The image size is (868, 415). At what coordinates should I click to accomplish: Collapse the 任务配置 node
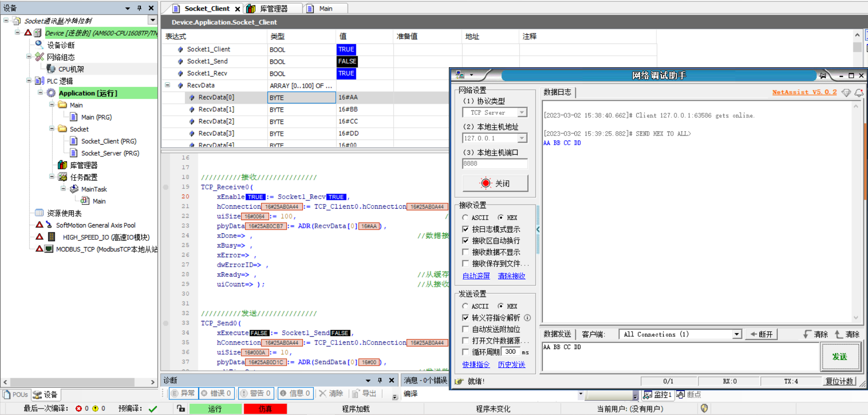tap(52, 177)
